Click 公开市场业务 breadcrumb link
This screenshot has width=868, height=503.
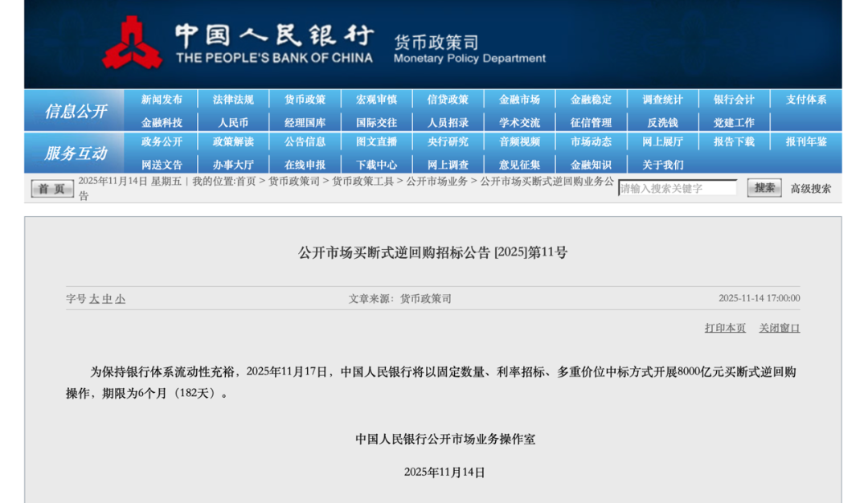[x=436, y=182]
